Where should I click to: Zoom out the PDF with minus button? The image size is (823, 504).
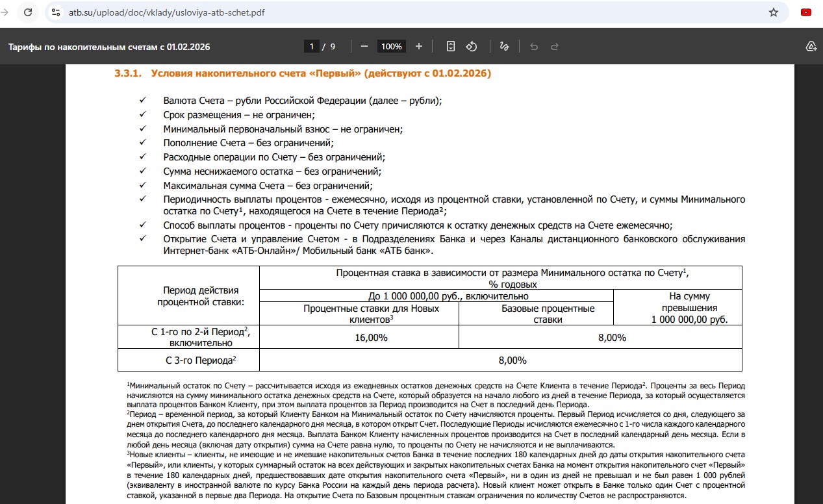pos(364,46)
